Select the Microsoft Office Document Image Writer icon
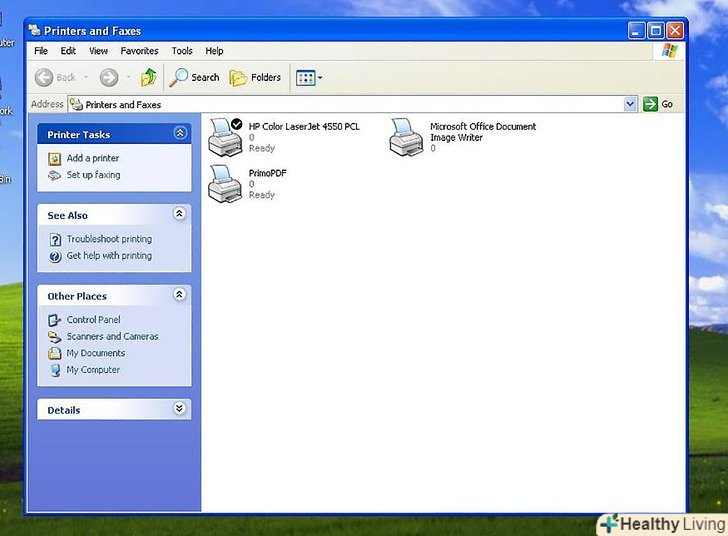The height and width of the screenshot is (536, 728). 406,137
